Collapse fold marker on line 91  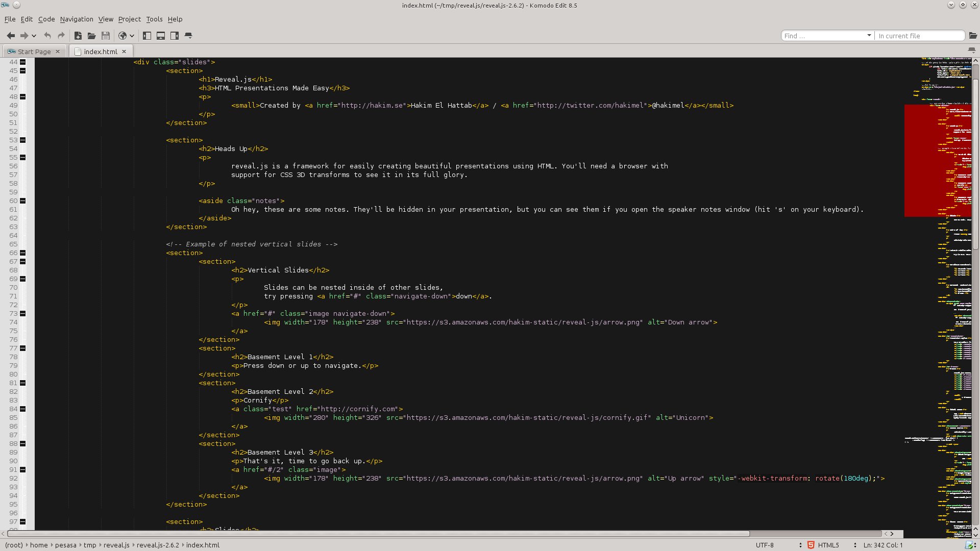point(23,469)
